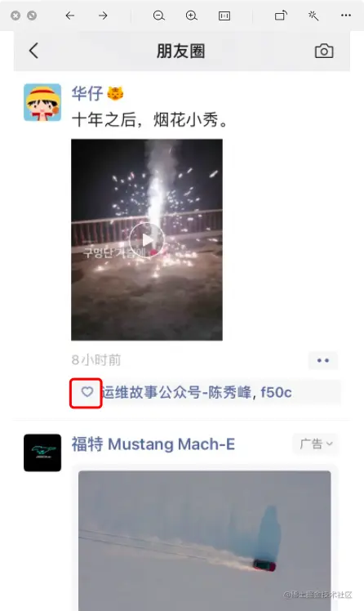Screen dimensions: 364x611
Task: Play the fireworks video
Action: [147, 239]
